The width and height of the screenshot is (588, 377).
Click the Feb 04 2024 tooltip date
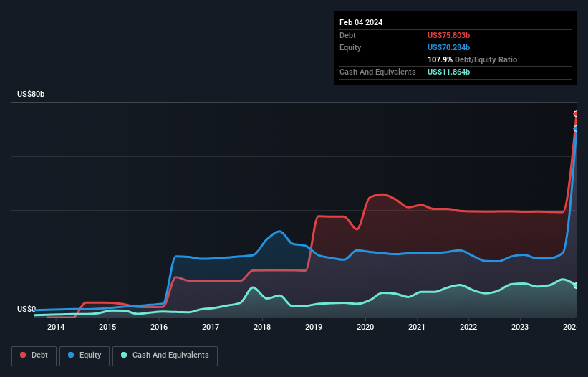pyautogui.click(x=361, y=22)
